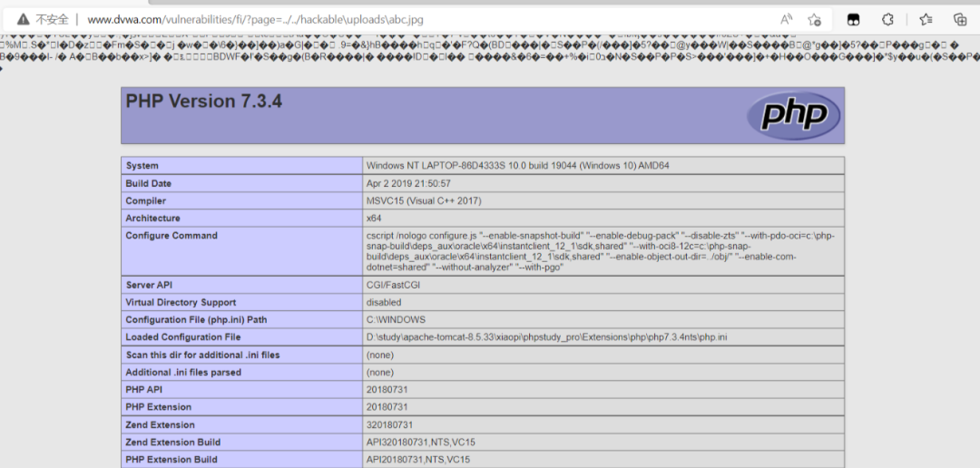This screenshot has width=980, height=468.
Task: Click the Zend Extension row label
Action: (x=160, y=424)
